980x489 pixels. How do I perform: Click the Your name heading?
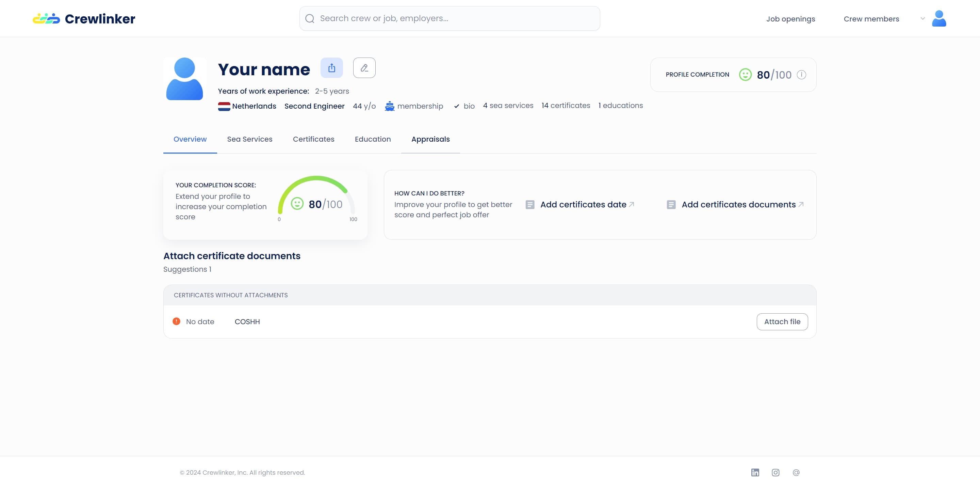tap(264, 69)
